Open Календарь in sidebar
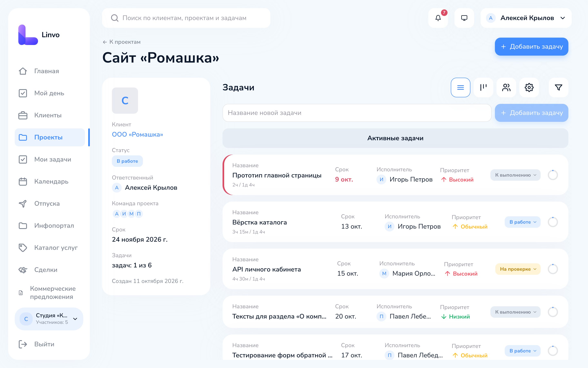The width and height of the screenshot is (588, 368). (x=50, y=182)
